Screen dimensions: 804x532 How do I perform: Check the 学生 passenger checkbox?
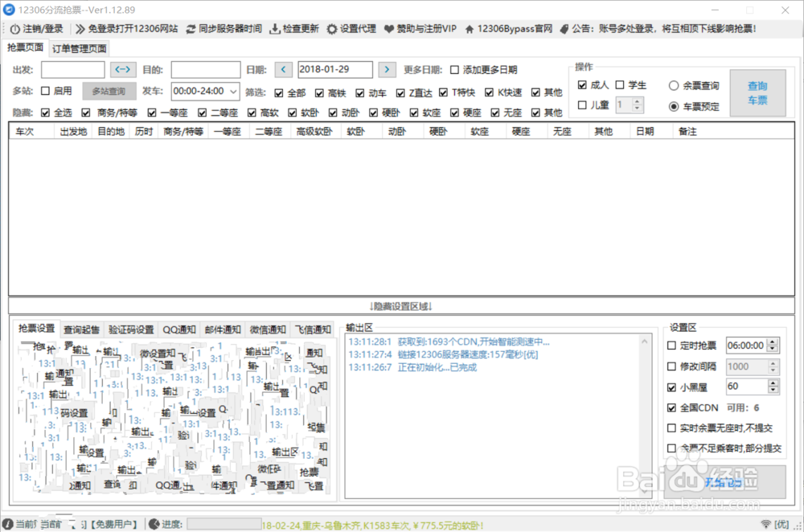pyautogui.click(x=620, y=84)
